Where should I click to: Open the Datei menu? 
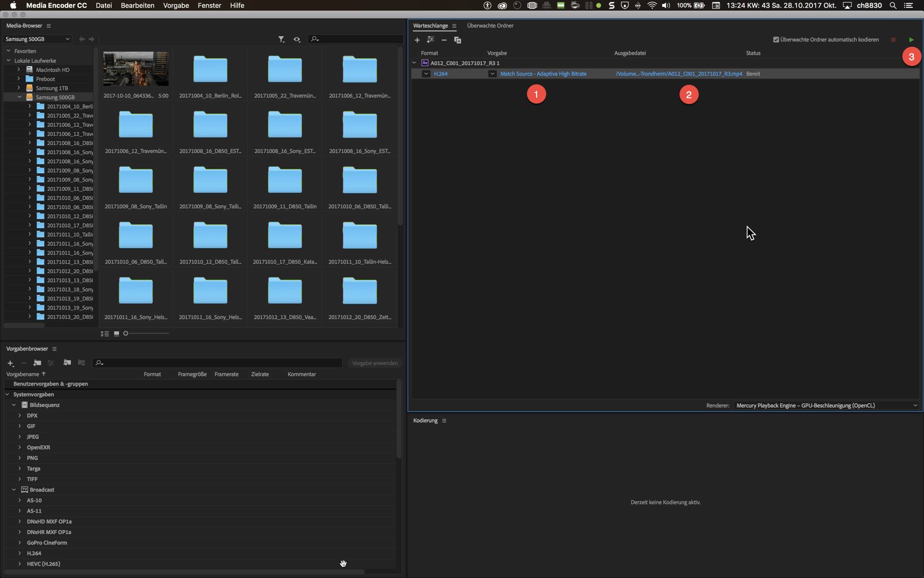(x=104, y=5)
